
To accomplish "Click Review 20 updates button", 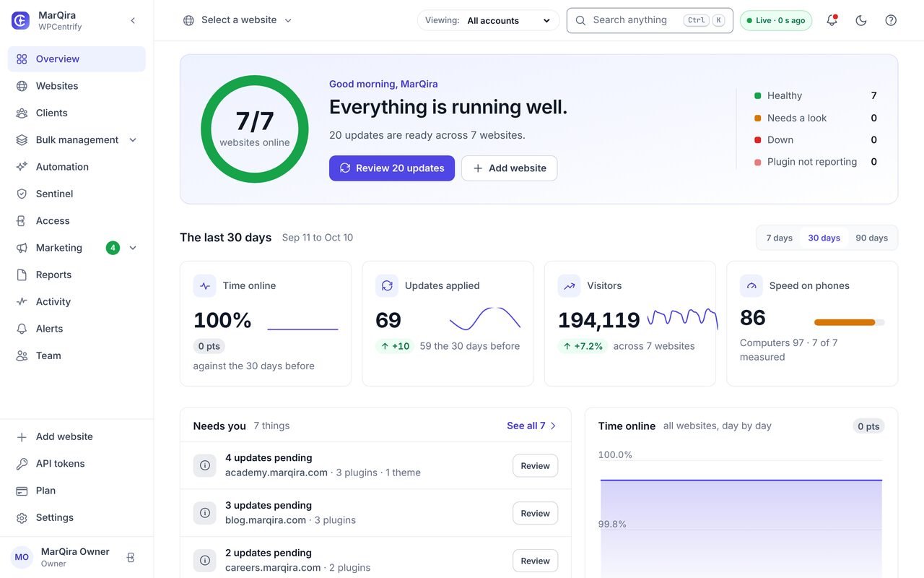I will tap(392, 168).
